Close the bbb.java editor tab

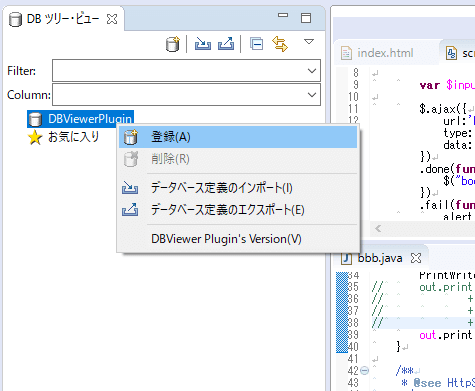click(416, 258)
